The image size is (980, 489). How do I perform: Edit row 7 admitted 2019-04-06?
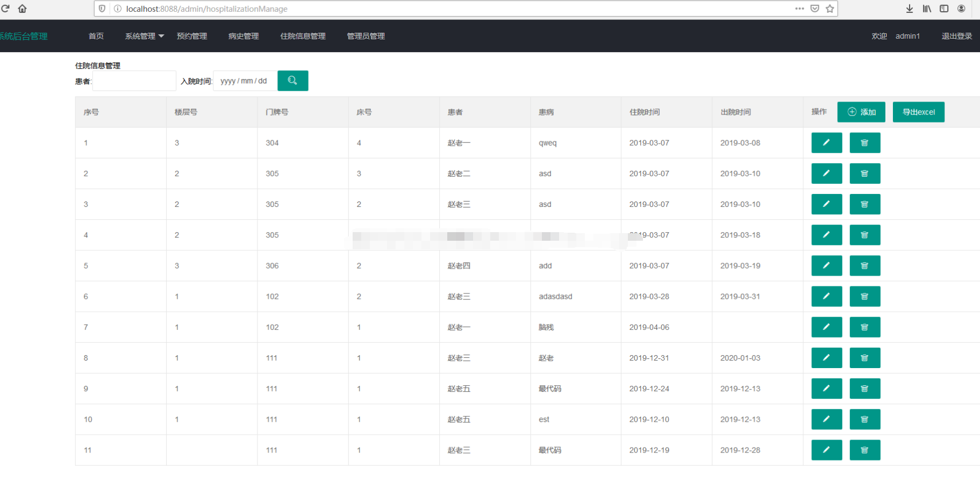[x=826, y=327]
